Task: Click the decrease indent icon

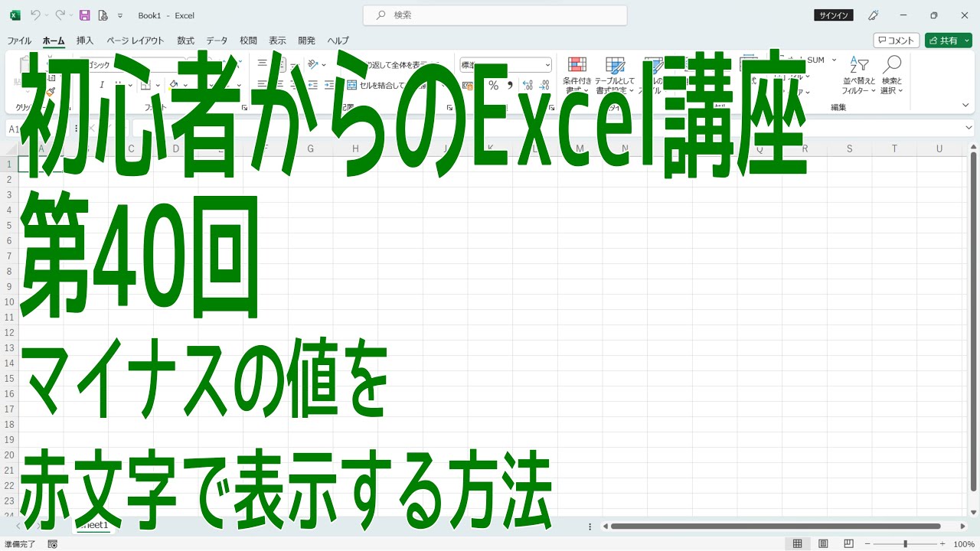Action: (x=312, y=85)
